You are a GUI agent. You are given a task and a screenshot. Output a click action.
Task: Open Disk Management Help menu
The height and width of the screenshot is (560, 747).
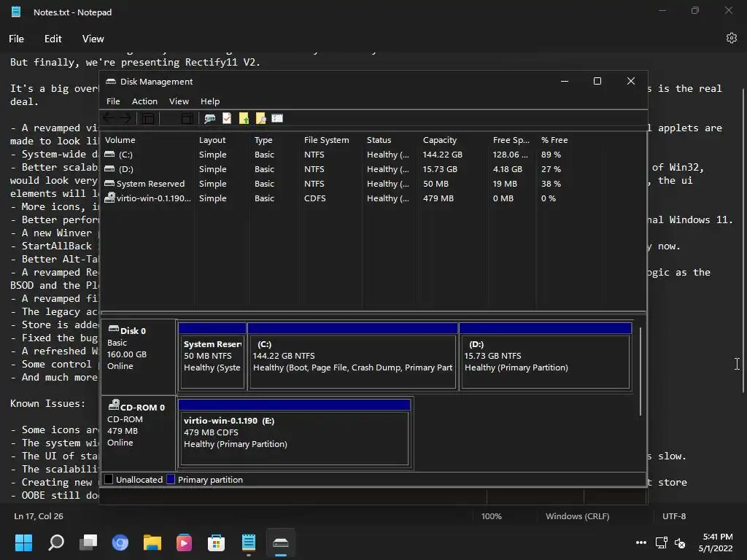[x=209, y=101]
